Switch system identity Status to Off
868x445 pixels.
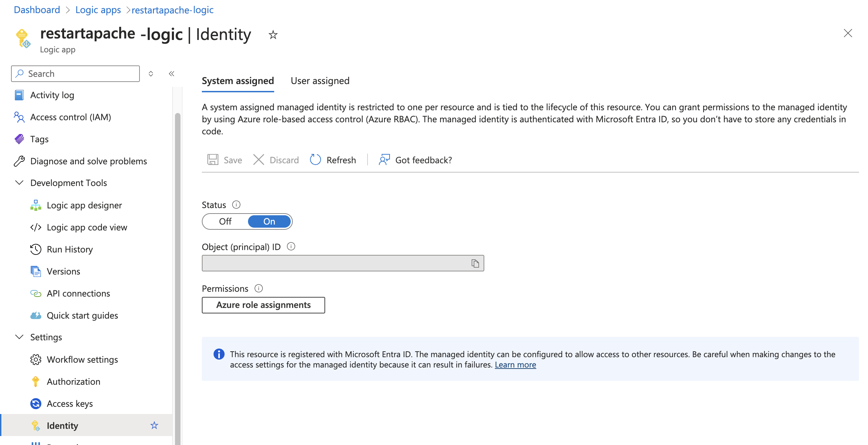pos(225,221)
